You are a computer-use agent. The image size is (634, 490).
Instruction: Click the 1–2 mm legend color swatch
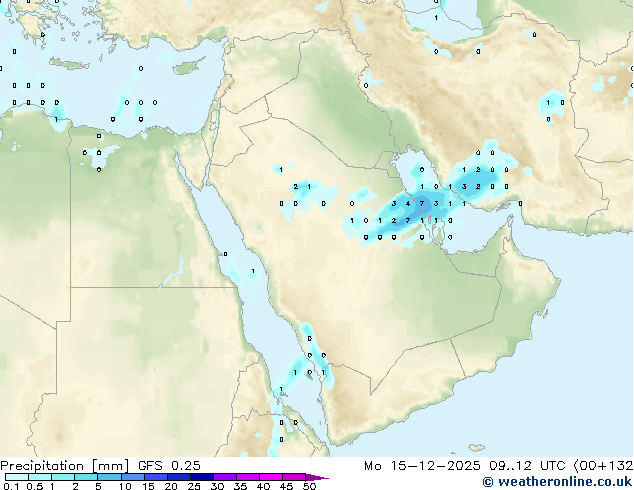63,477
